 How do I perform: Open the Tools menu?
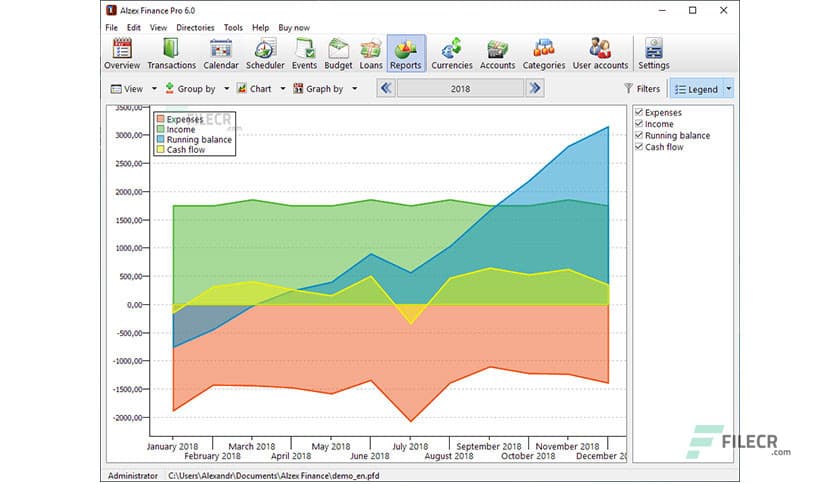pos(233,27)
